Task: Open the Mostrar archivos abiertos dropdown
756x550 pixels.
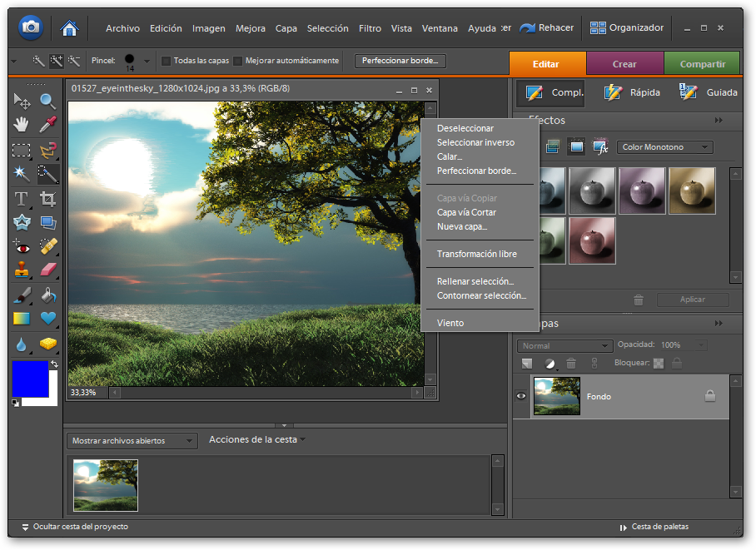Action: pyautogui.click(x=132, y=441)
